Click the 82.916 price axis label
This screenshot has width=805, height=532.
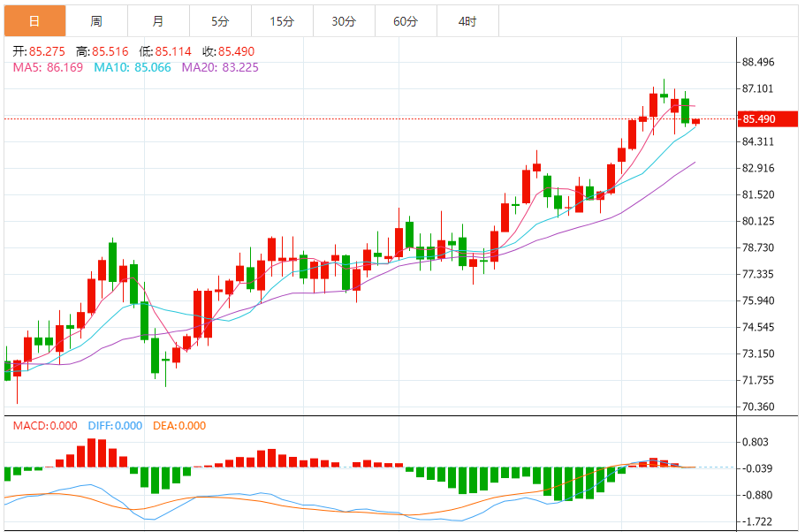click(x=758, y=169)
